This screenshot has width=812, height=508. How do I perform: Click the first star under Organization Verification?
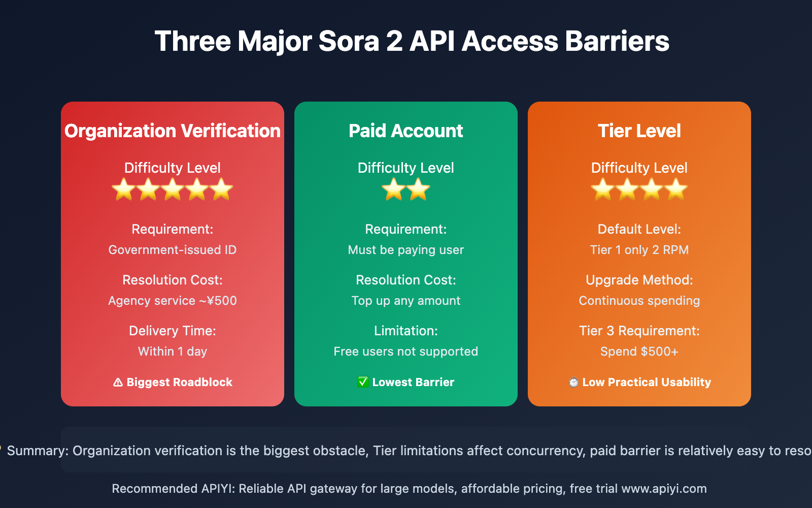point(124,190)
